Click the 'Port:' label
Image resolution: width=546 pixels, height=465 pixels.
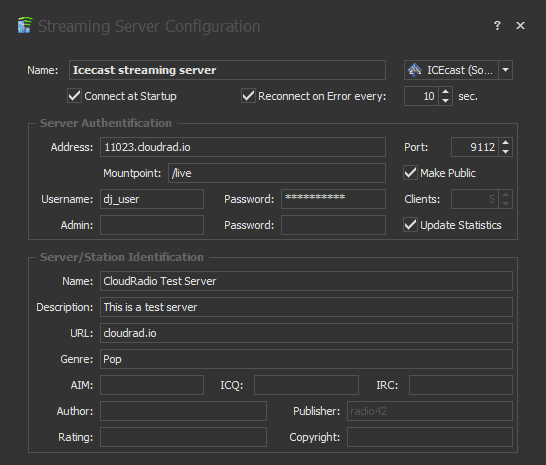click(416, 147)
